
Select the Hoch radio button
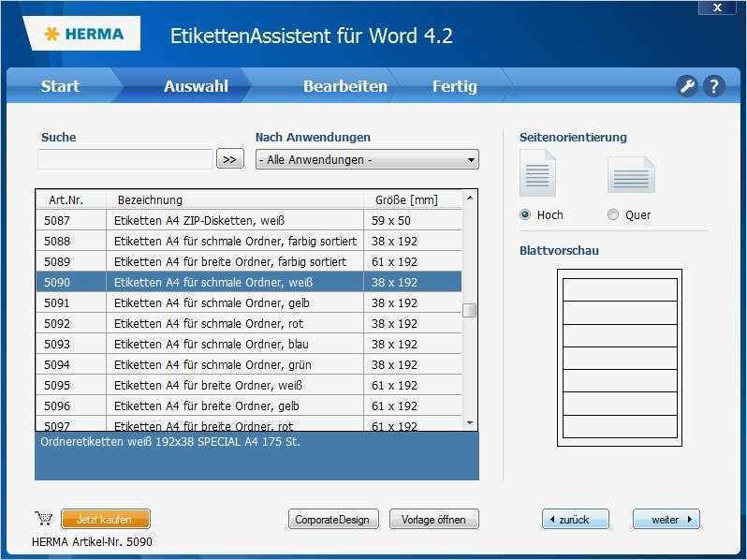point(525,214)
